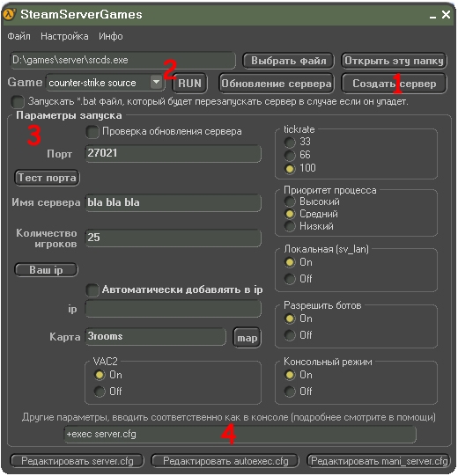Enable the Проверка обновления сервера checkbox
The height and width of the screenshot is (476, 458).
coord(92,132)
